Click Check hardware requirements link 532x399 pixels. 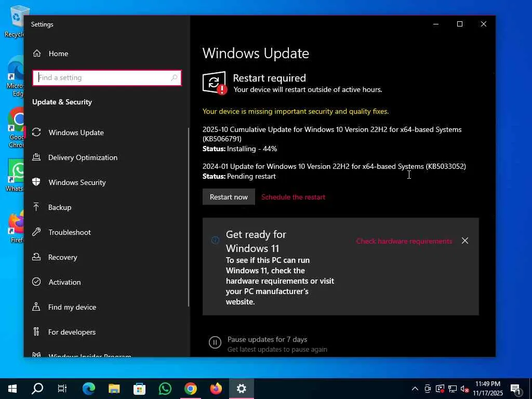[x=404, y=241]
